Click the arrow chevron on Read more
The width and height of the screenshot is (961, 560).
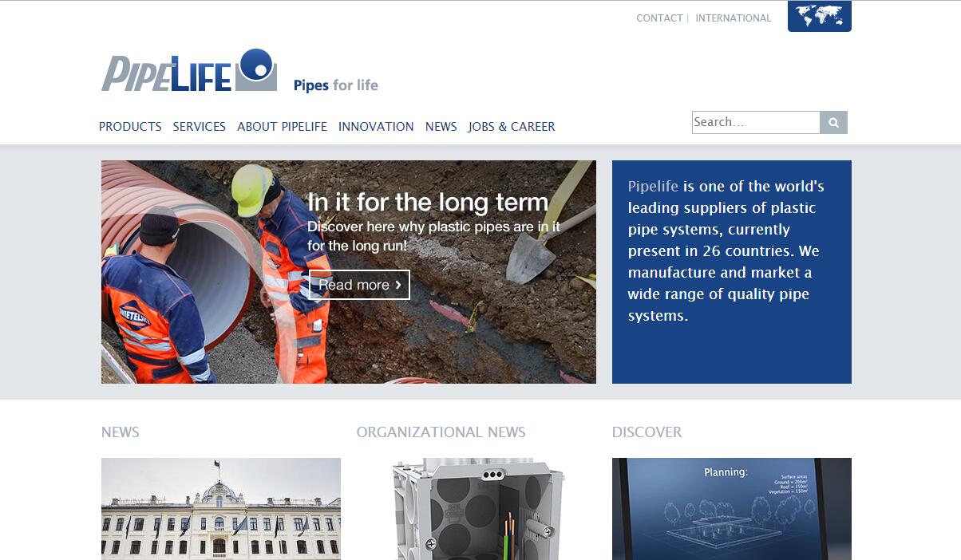[398, 285]
